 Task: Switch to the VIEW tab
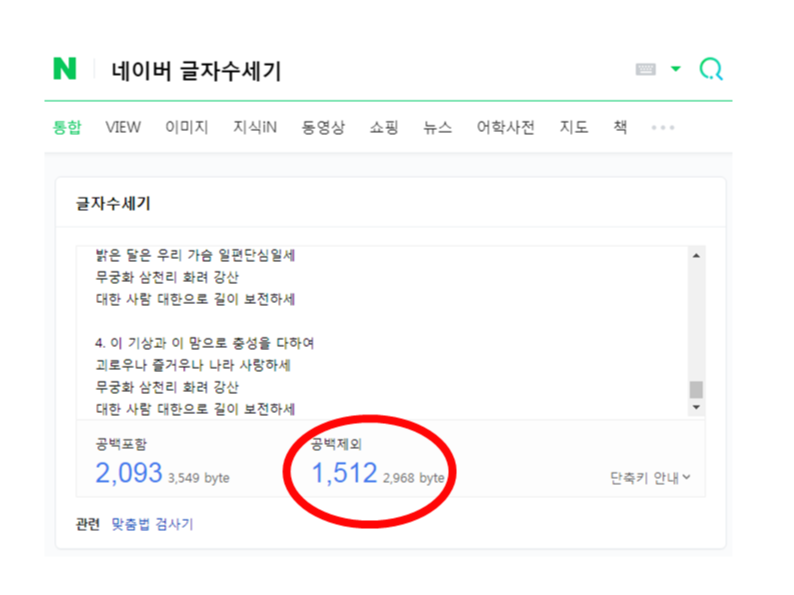point(123,127)
